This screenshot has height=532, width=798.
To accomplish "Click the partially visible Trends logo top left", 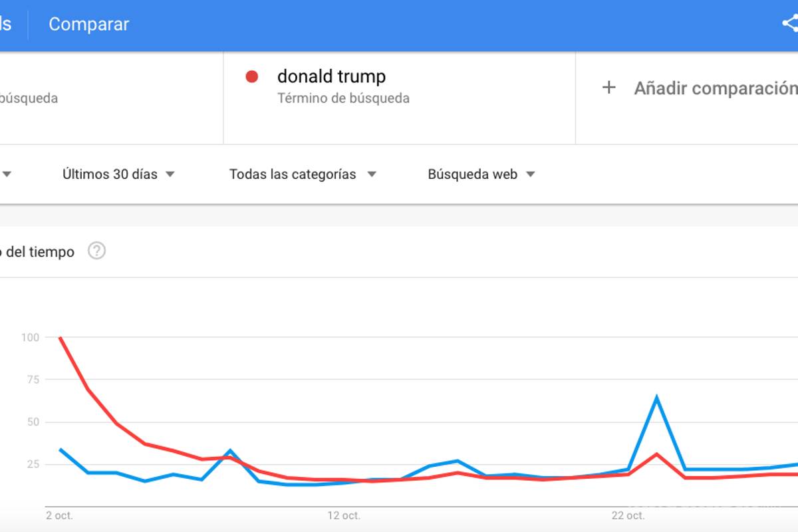I will pyautogui.click(x=5, y=23).
